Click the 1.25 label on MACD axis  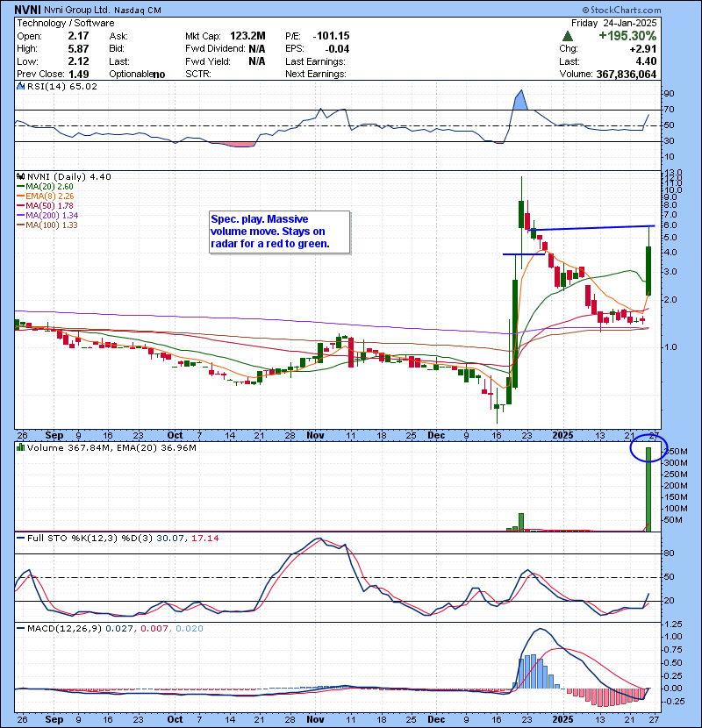pos(674,624)
